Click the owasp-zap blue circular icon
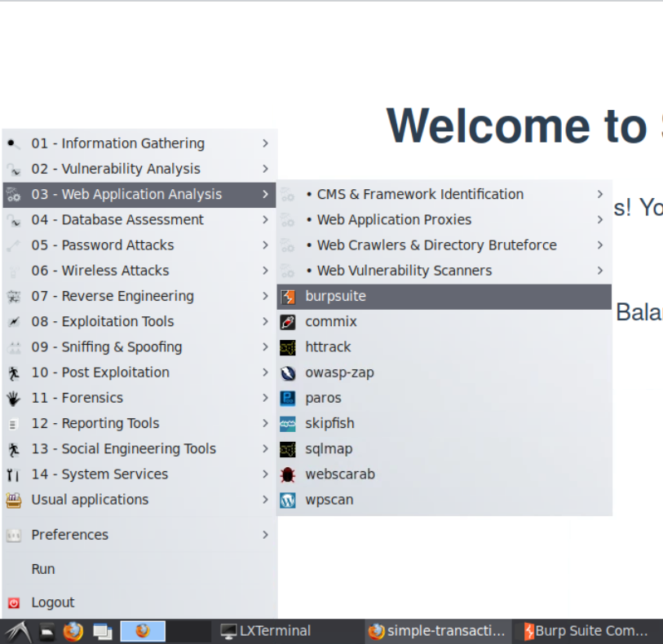The image size is (663, 644). click(288, 373)
